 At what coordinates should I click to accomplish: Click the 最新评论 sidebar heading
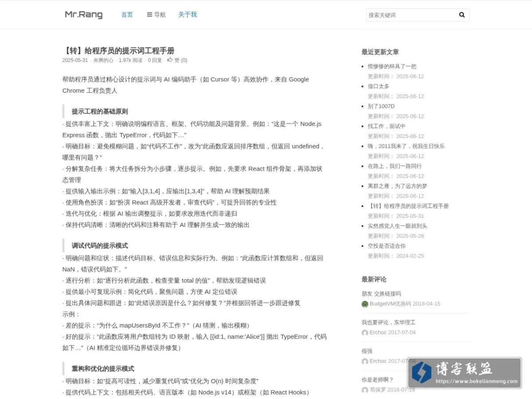pos(374,279)
